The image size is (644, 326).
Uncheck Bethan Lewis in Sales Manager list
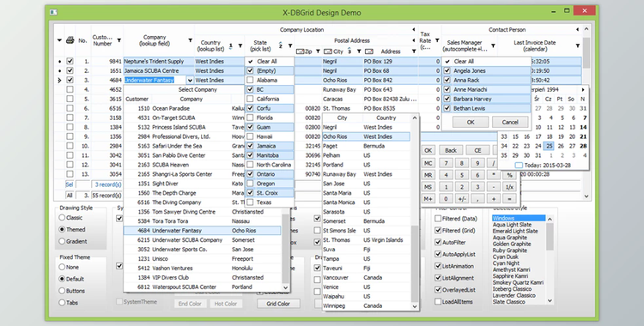point(447,108)
